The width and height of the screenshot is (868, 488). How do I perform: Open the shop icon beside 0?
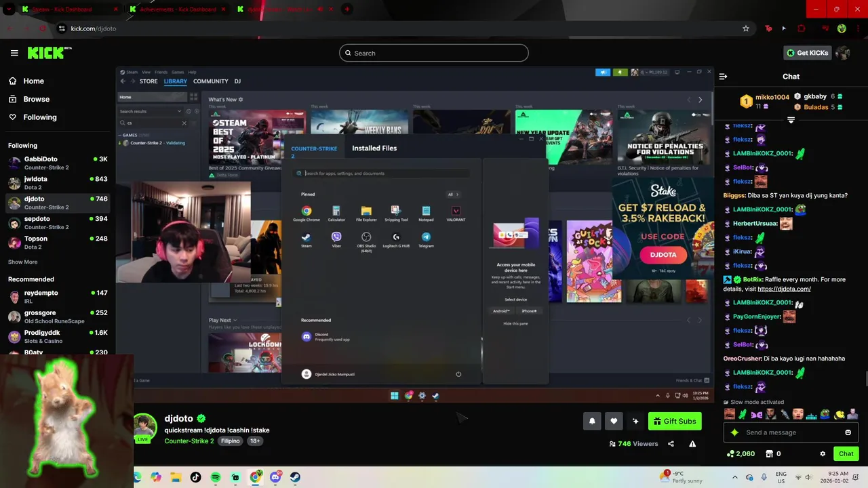point(770,453)
